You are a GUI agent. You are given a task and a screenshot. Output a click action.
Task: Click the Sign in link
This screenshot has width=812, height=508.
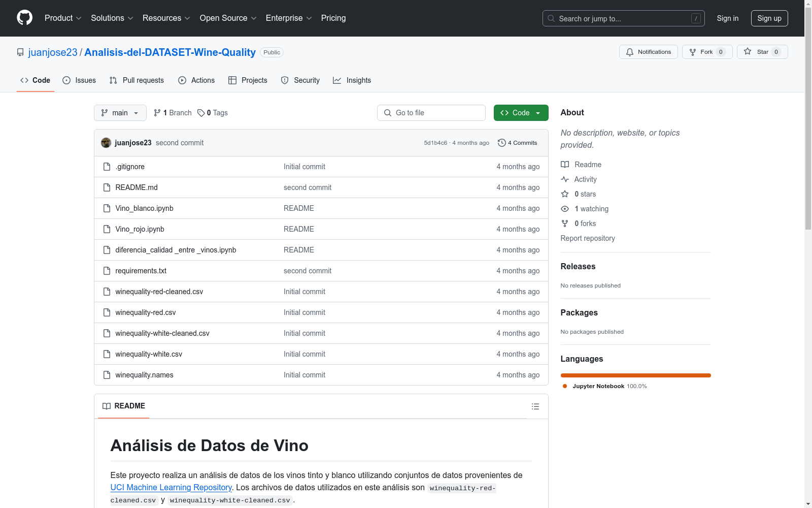[728, 18]
